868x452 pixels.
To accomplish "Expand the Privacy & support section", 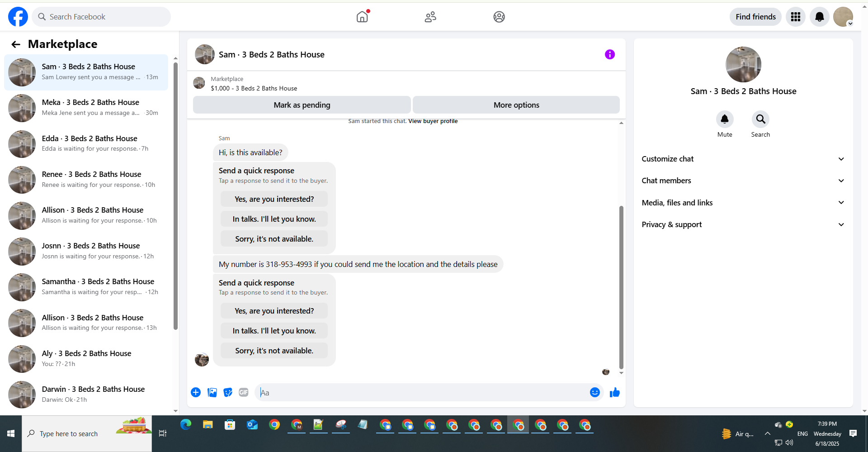I will coord(743,224).
